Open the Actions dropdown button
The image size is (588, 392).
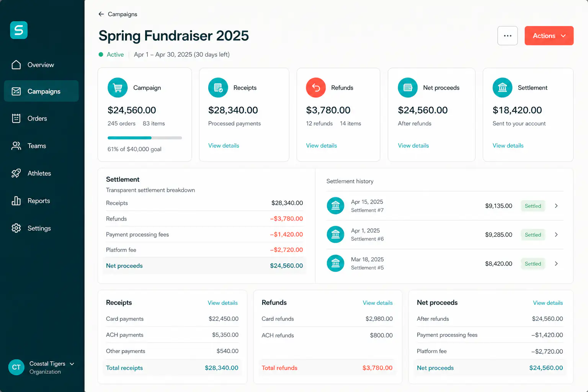tap(549, 36)
